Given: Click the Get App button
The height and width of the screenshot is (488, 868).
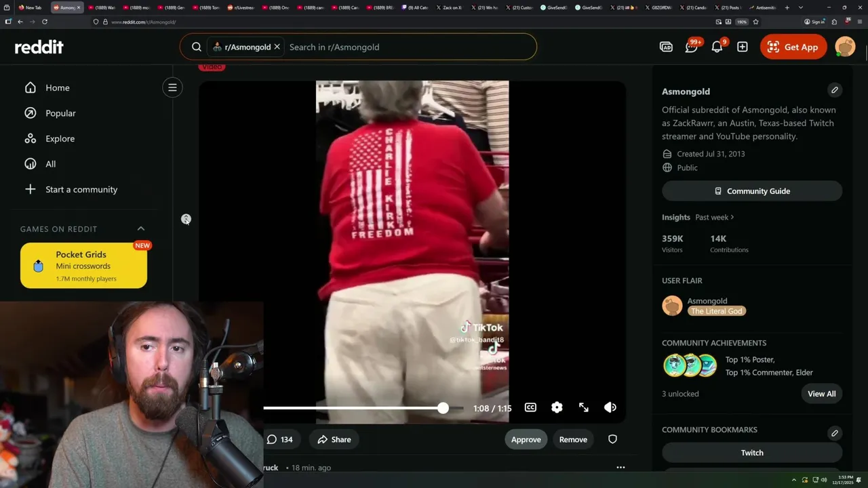Looking at the screenshot, I should [793, 47].
